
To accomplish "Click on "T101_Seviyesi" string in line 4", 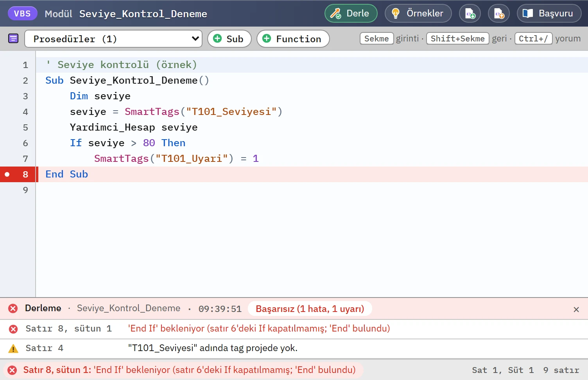I will click(x=231, y=111).
